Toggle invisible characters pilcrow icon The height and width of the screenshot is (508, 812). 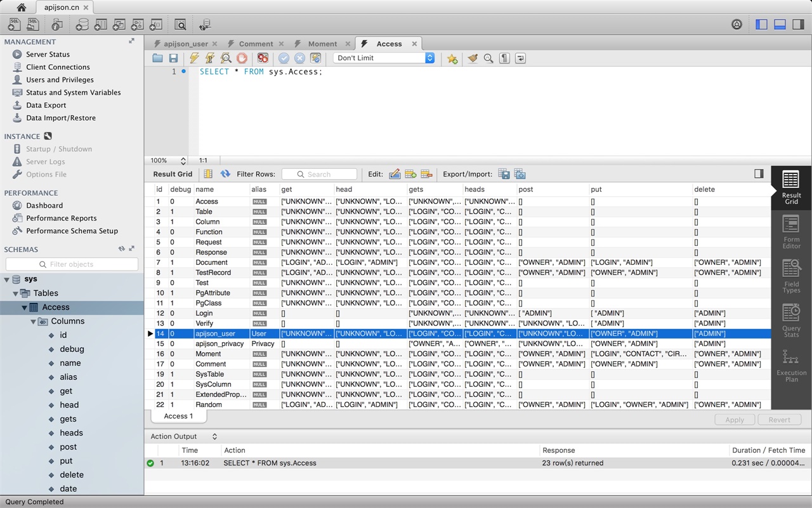click(504, 58)
